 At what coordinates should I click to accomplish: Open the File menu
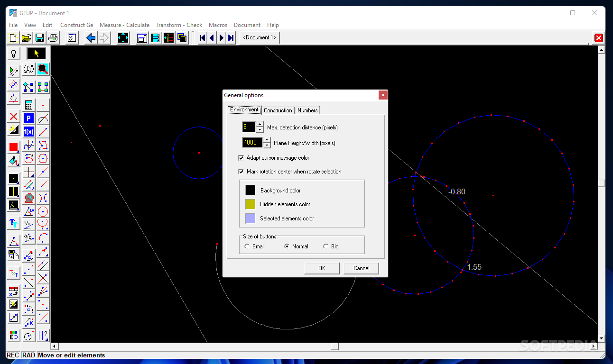click(x=13, y=25)
